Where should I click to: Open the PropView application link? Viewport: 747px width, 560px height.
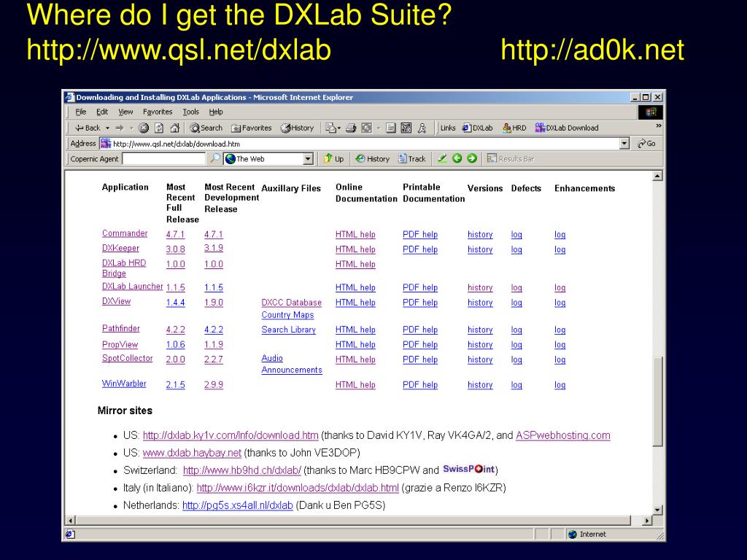tap(120, 344)
